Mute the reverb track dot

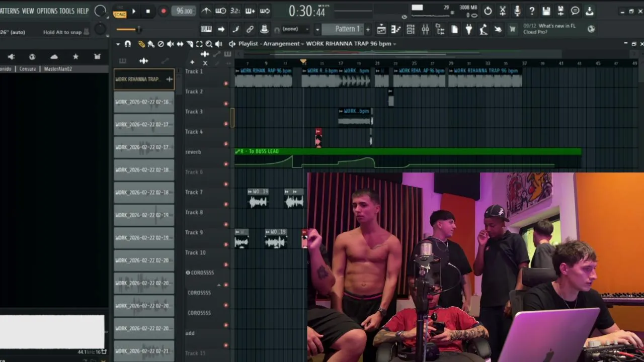coord(226,164)
